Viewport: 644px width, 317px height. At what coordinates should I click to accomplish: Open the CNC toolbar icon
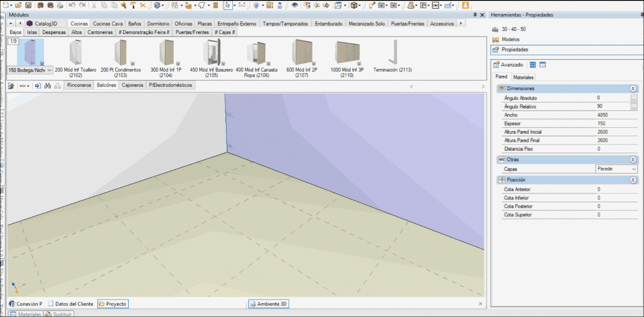tap(435, 5)
